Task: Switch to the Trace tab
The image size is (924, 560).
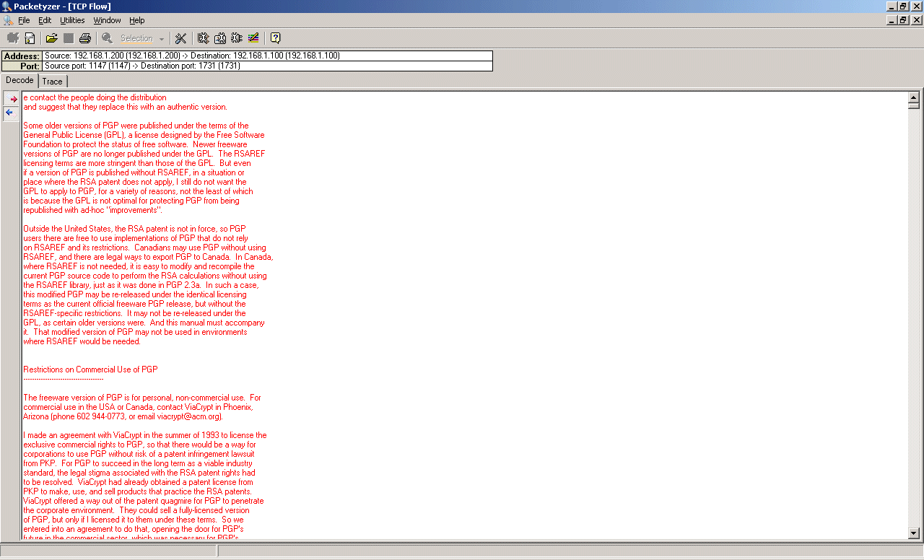Action: pos(52,82)
